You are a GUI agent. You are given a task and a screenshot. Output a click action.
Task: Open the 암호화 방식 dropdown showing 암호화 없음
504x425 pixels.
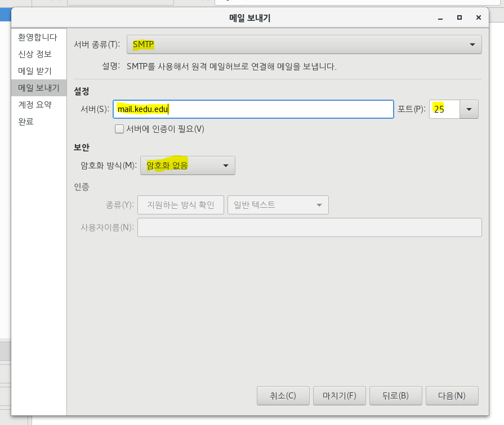coord(188,165)
